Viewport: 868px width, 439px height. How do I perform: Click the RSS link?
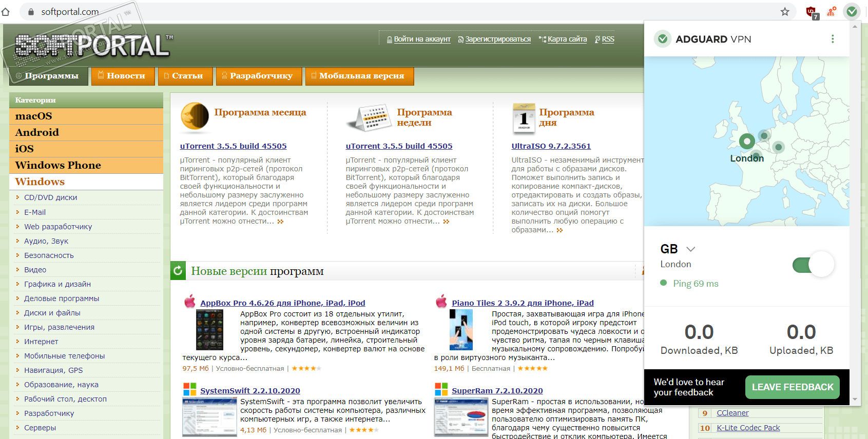click(608, 39)
